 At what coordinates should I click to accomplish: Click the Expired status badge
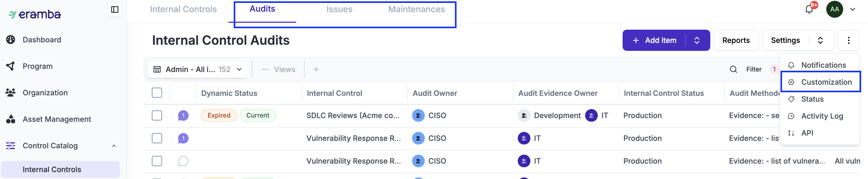point(219,115)
